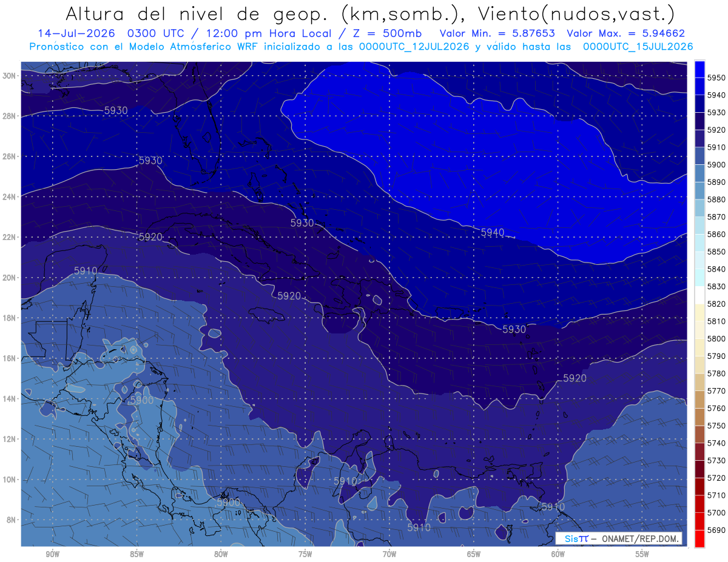Image resolution: width=728 pixels, height=562 pixels.
Task: Click the 'ONAMET/REP.DOM.' credit label
Action: [x=641, y=539]
